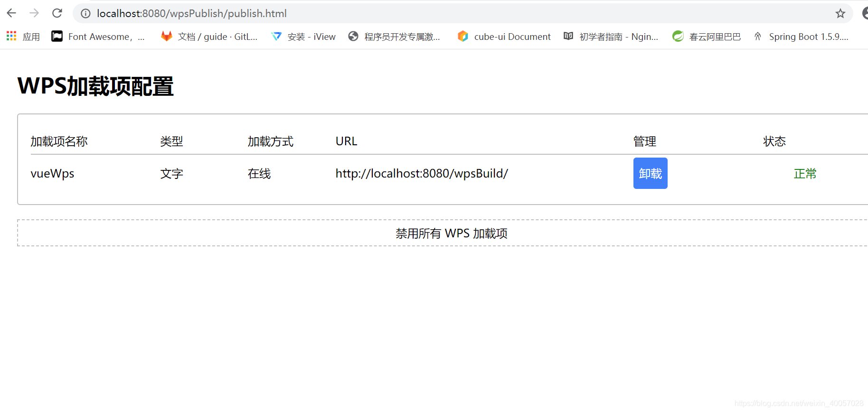The height and width of the screenshot is (412, 868).
Task: Open the 初学者指南 - Ngin... bookmark
Action: 619,37
